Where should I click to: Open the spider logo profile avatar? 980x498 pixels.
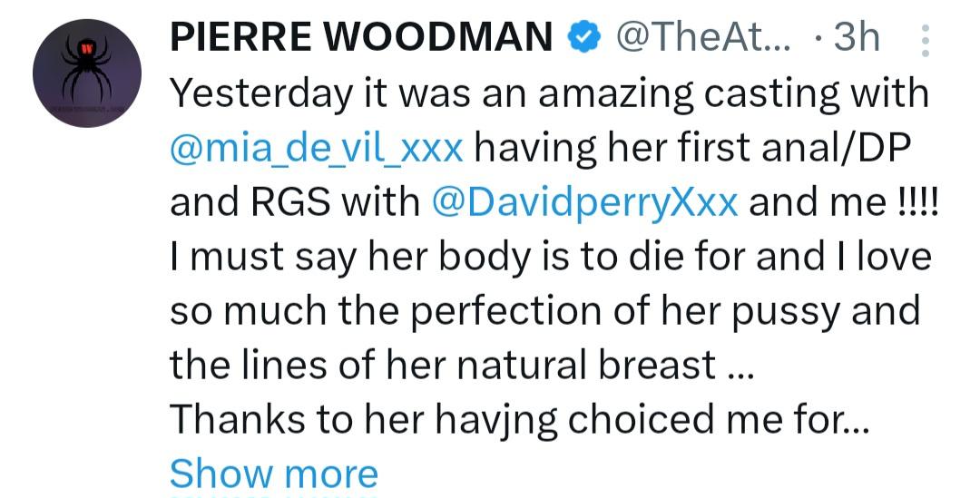point(87,73)
